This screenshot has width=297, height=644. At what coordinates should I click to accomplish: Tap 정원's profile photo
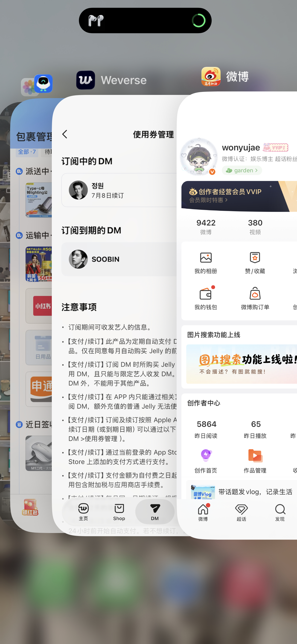78,190
